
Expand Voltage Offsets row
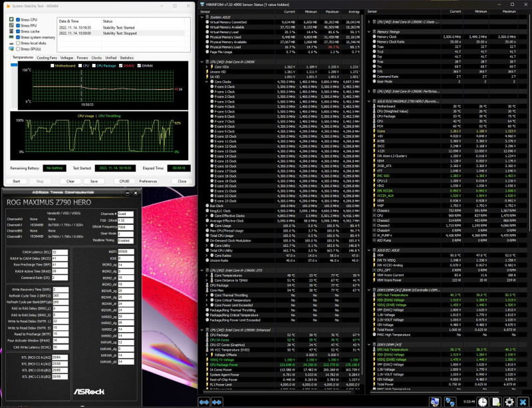point(207,355)
